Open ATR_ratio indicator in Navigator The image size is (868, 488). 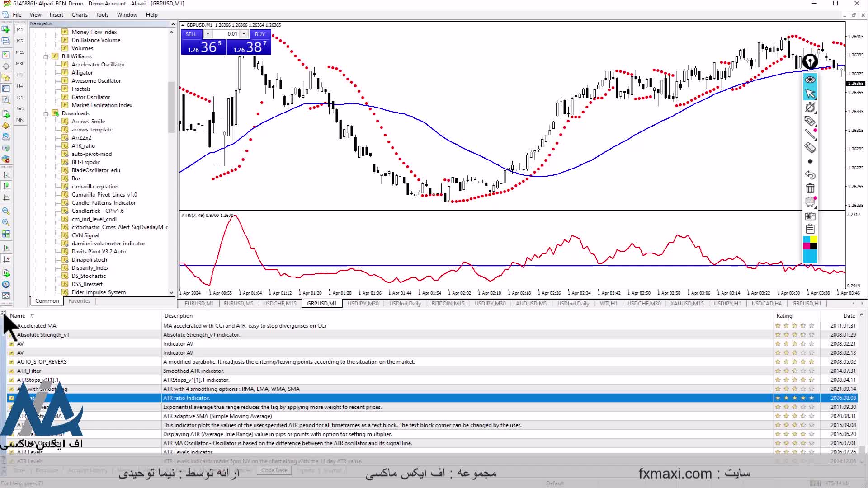(x=83, y=146)
